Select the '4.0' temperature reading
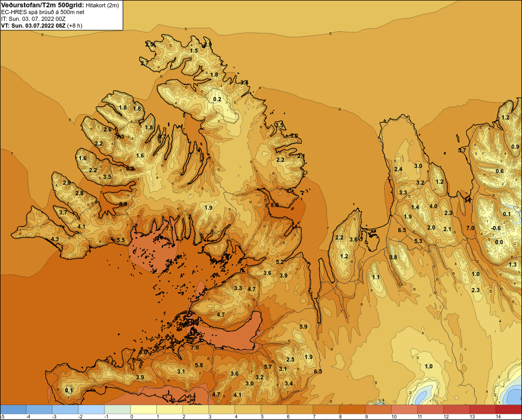Viewport: 522px width, 420px height. (433, 206)
